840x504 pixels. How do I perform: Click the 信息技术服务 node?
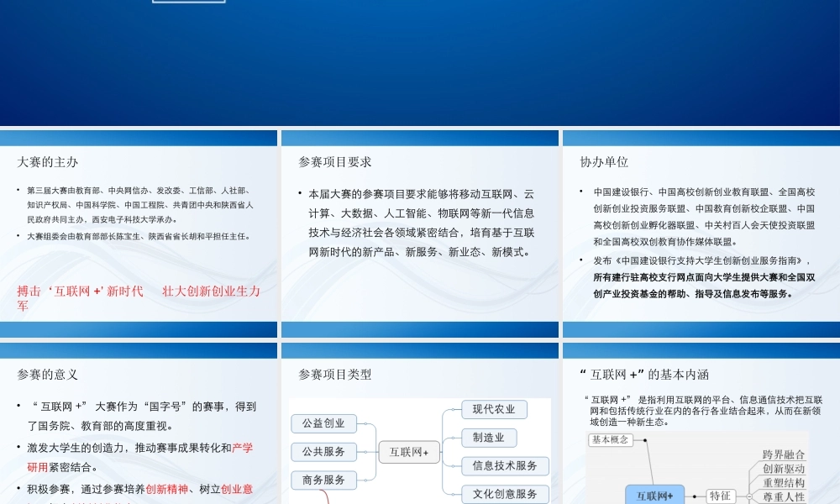pyautogui.click(x=505, y=466)
